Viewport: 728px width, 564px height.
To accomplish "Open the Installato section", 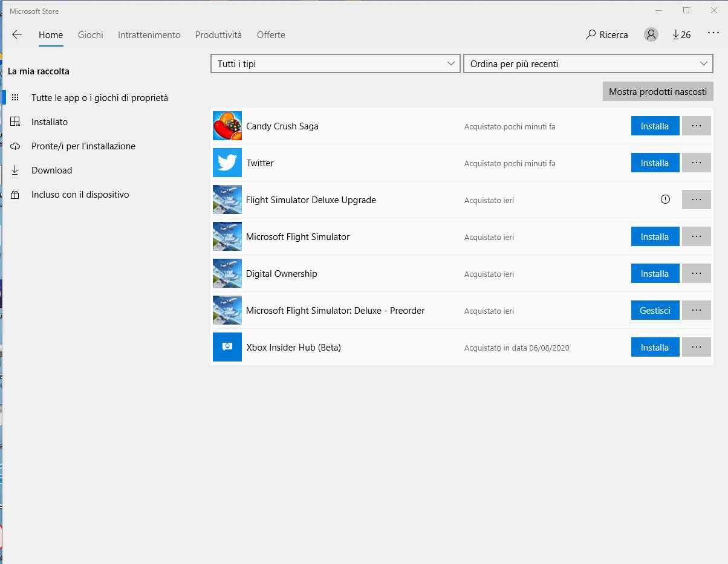I will point(50,122).
